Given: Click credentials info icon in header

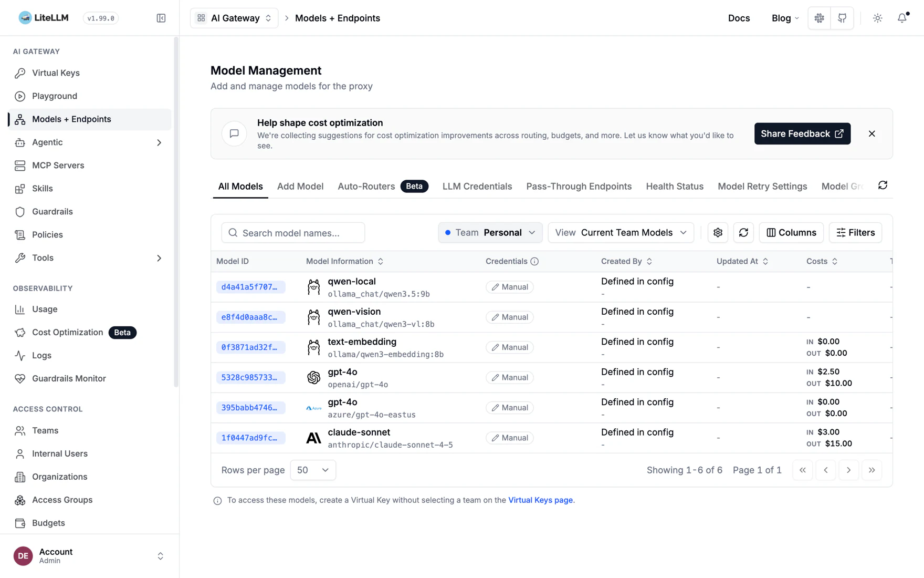Looking at the screenshot, I should (x=534, y=262).
